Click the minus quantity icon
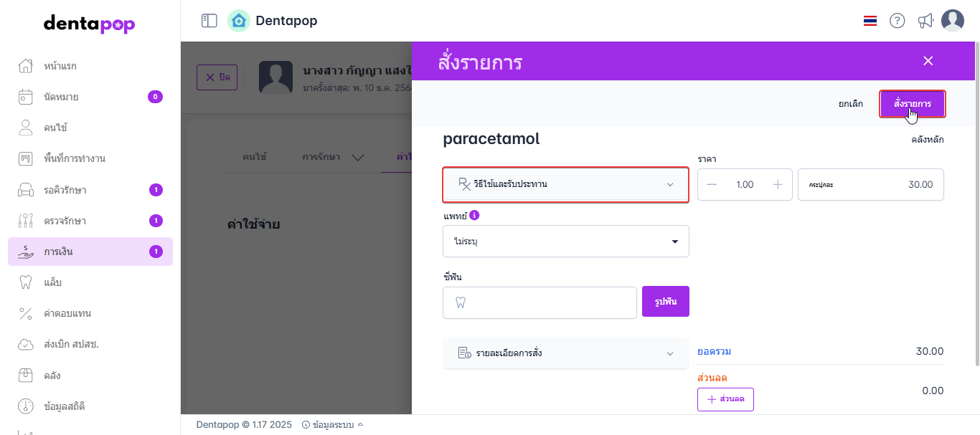Viewport: 980px width, 435px height. (712, 184)
